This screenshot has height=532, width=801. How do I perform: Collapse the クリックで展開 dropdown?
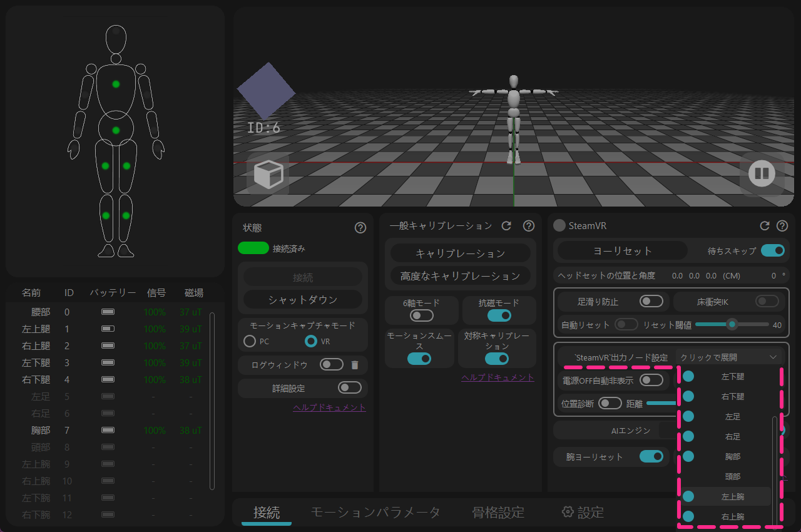click(x=730, y=357)
